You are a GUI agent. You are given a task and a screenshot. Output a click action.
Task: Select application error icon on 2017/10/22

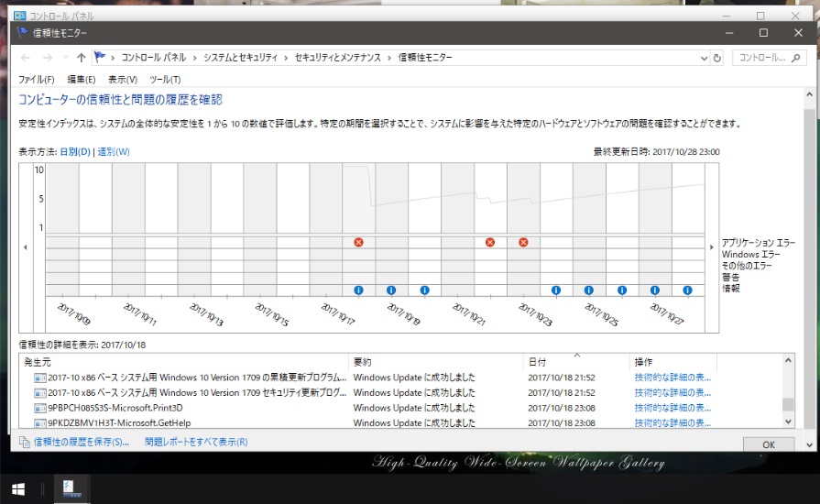(x=490, y=242)
